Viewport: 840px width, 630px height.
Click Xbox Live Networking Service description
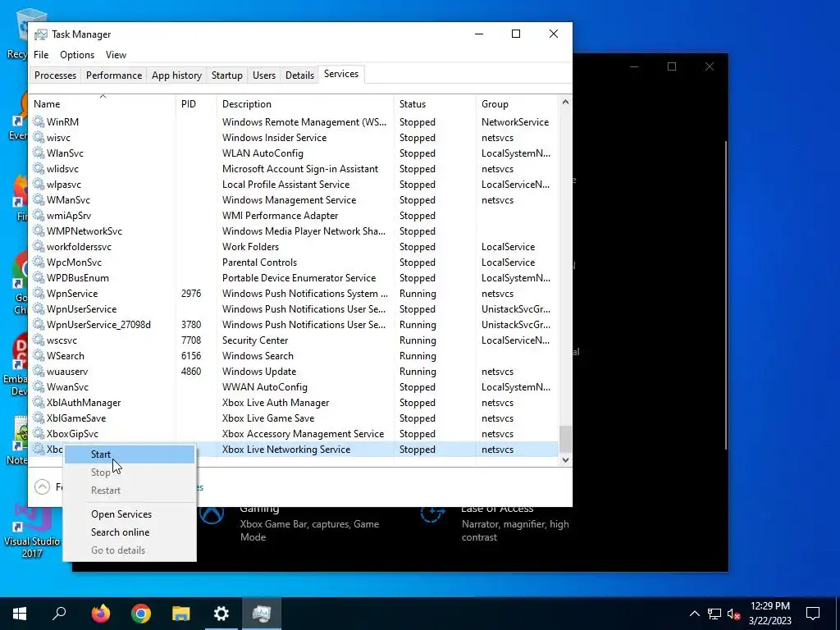point(286,449)
